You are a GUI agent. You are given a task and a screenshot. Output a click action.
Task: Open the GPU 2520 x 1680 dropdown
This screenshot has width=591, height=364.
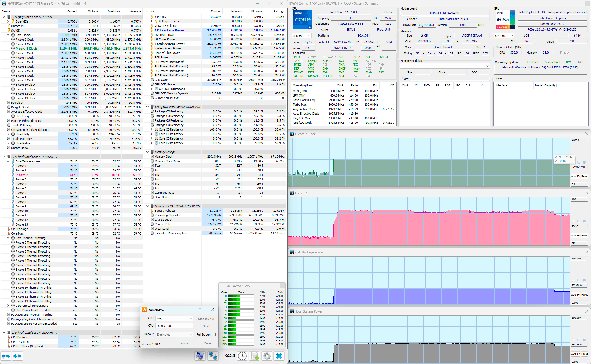point(174,326)
